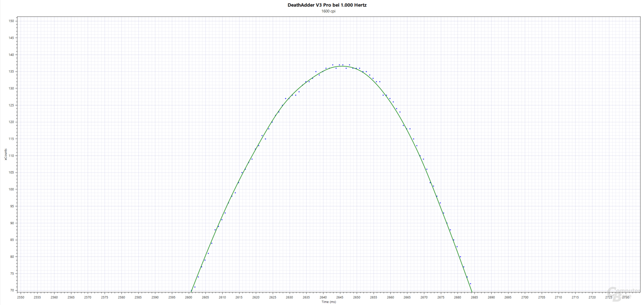644x305 pixels.
Task: Select y-axis tick label 140
Action: tap(11, 54)
